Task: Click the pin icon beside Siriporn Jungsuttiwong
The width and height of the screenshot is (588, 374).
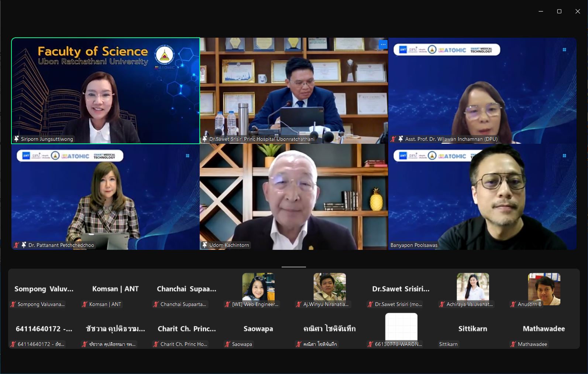Action: click(17, 139)
